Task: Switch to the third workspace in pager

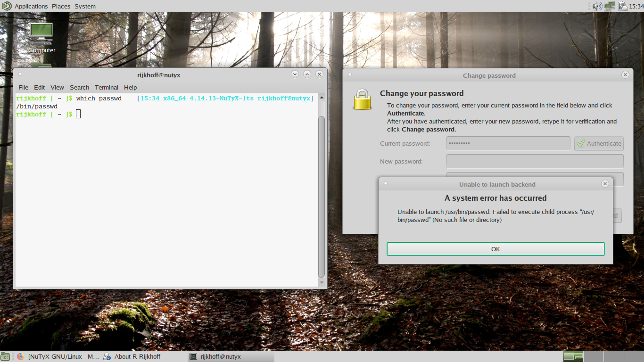Action: tap(613, 356)
